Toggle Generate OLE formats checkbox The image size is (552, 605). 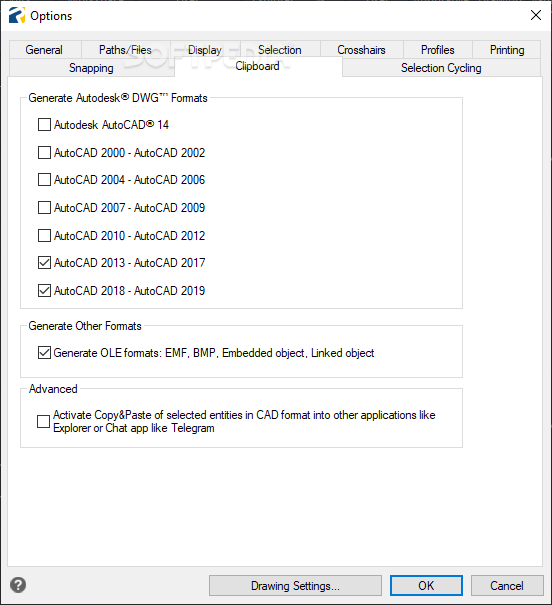(44, 353)
